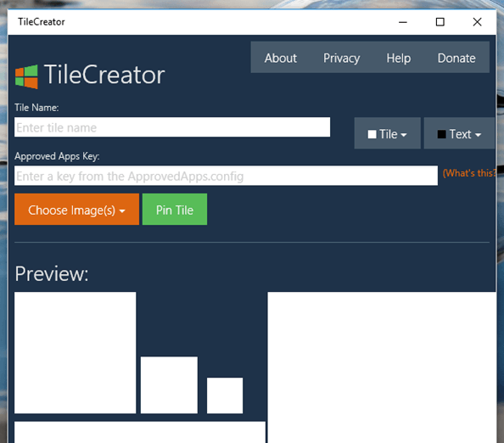Focus the Approved Apps Key input field
Screen dimensions: 504x443
(226, 176)
